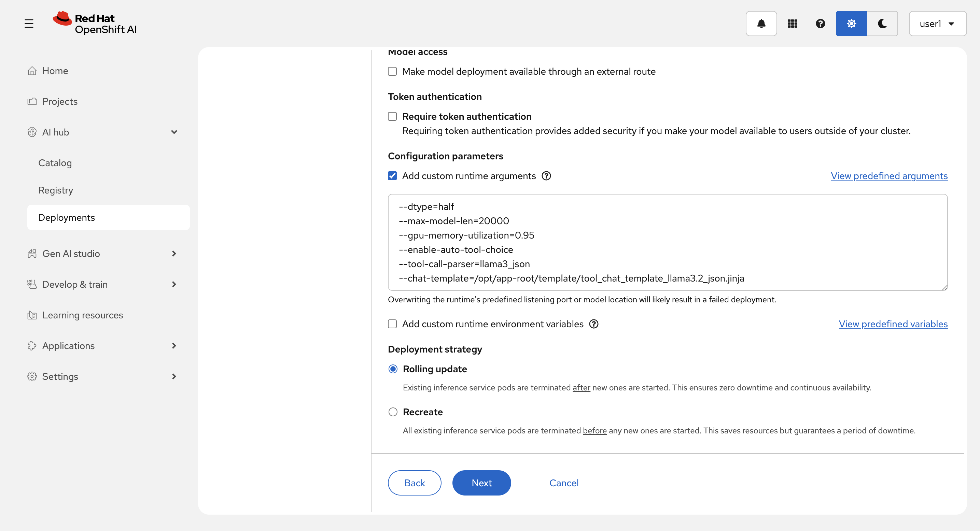Switch to dark theme with moon icon
Screen dimensions: 980x531
(x=882, y=24)
